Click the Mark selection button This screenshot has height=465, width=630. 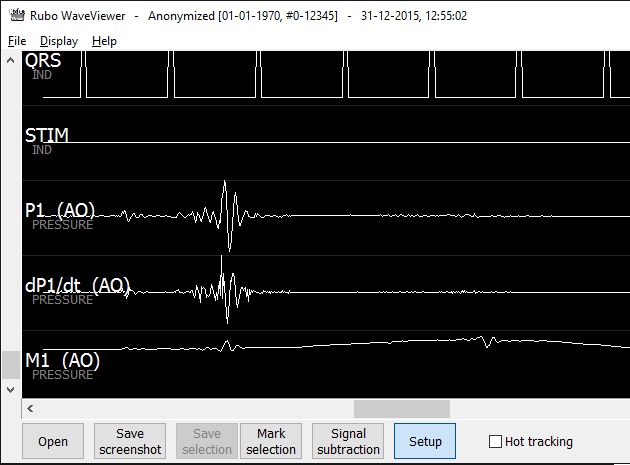271,441
